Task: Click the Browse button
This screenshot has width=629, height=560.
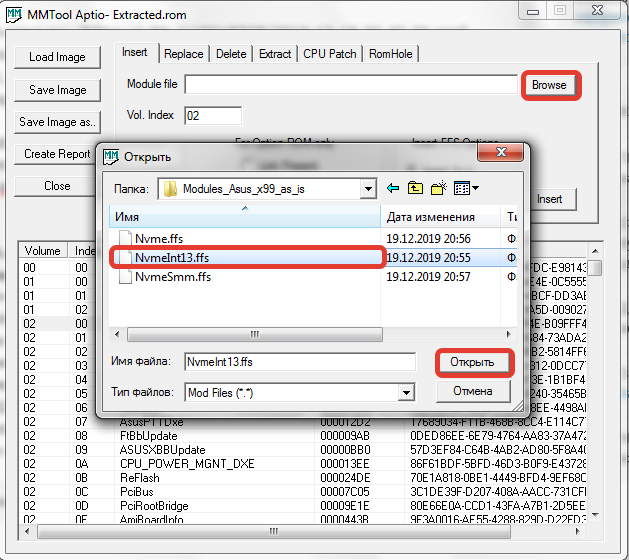Action: 549,85
